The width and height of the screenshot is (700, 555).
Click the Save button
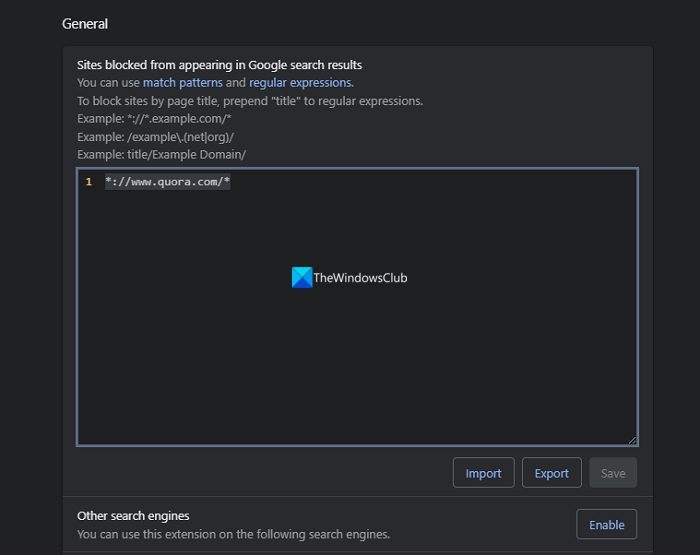(x=613, y=473)
